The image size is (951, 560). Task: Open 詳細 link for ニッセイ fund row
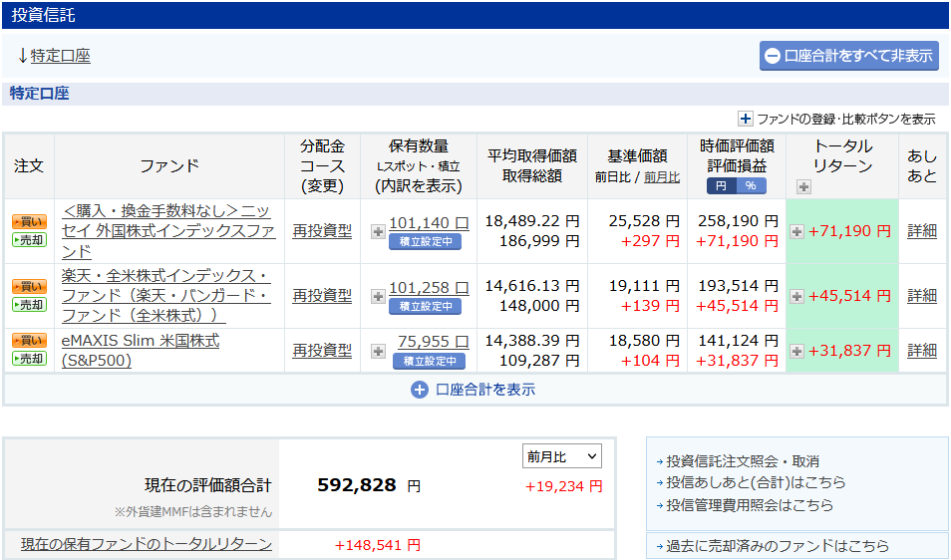922,231
